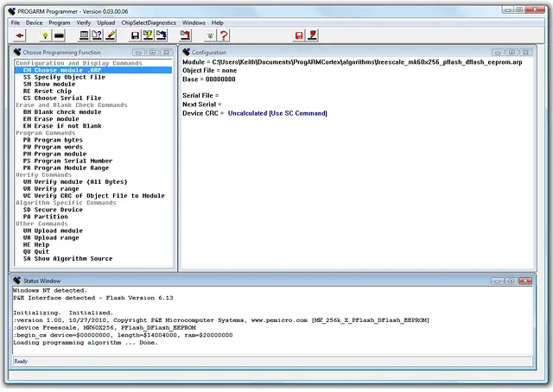Select 'VC Verify CRC of Object File' command
Viewport: 553px width, 392px height.
(94, 196)
